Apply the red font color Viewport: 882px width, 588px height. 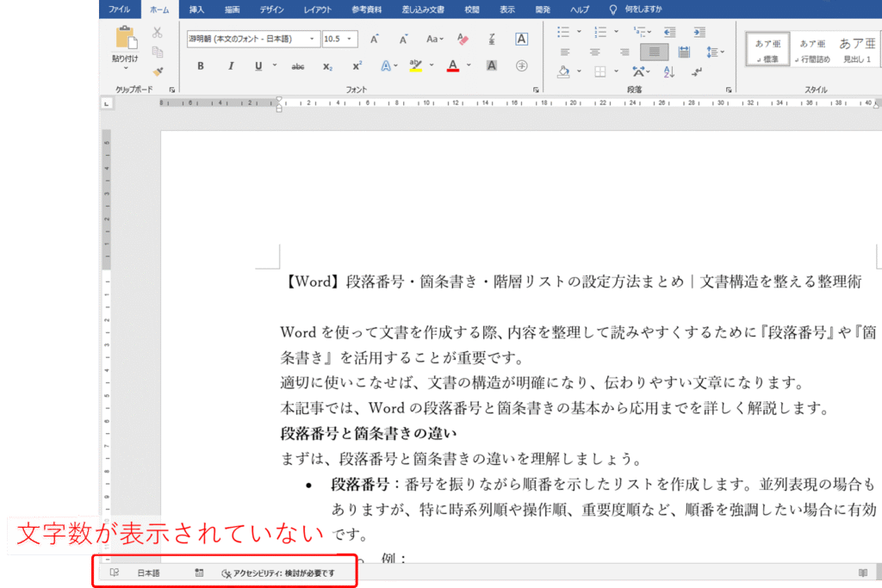pyautogui.click(x=453, y=65)
